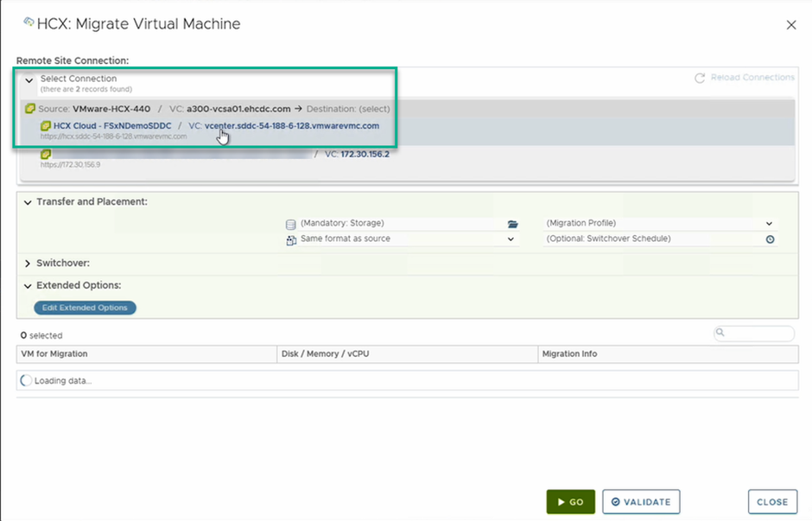The image size is (812, 521).
Task: Open the Migration Profile dropdown
Action: 660,223
